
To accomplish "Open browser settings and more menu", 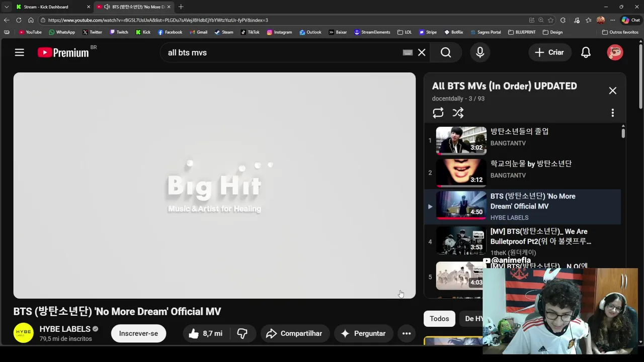I will click(x=612, y=20).
